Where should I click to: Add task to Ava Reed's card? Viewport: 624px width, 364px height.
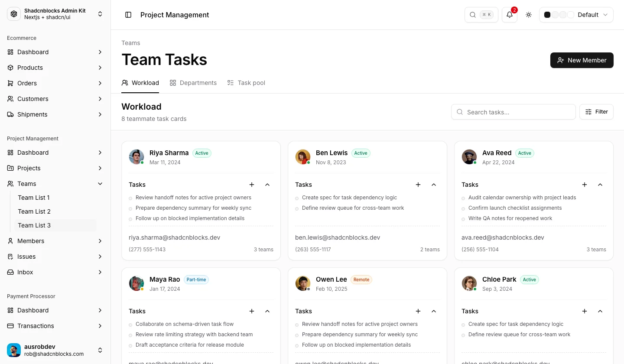(585, 185)
